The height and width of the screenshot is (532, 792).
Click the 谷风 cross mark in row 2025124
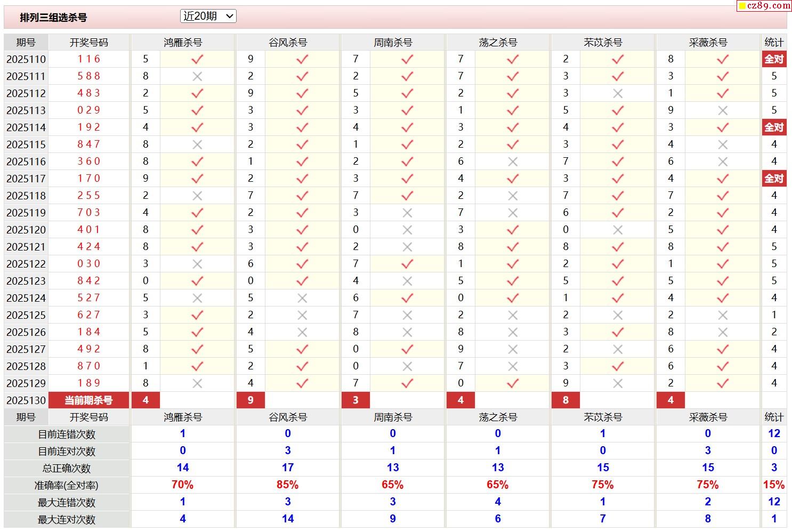pyautogui.click(x=302, y=298)
